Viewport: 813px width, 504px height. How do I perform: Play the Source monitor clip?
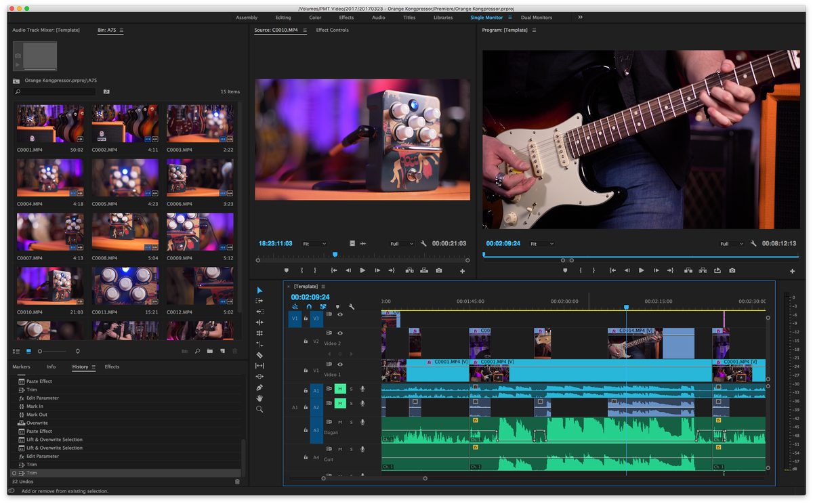coord(362,270)
